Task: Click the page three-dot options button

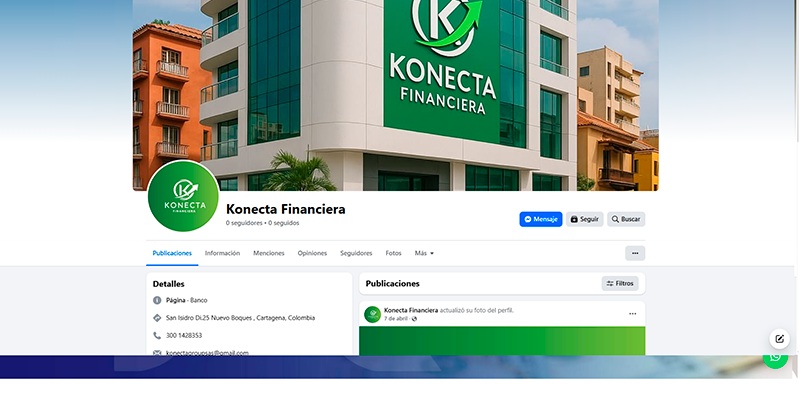Action: click(635, 253)
